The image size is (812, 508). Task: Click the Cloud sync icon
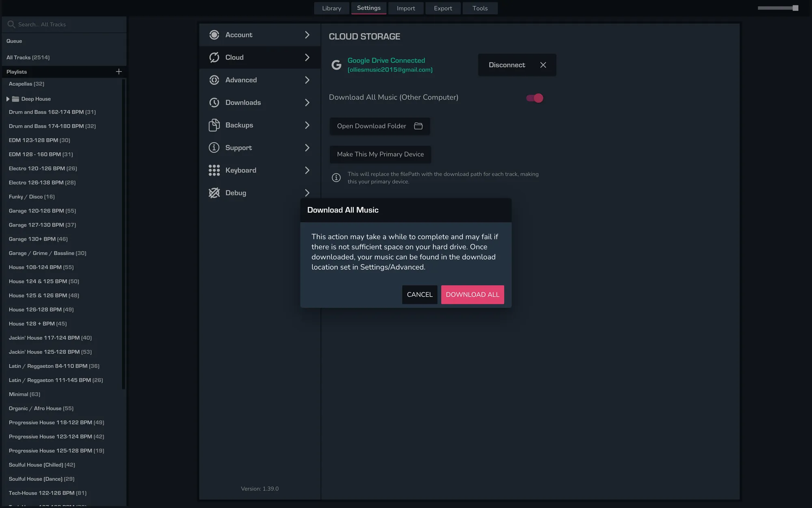tap(214, 57)
